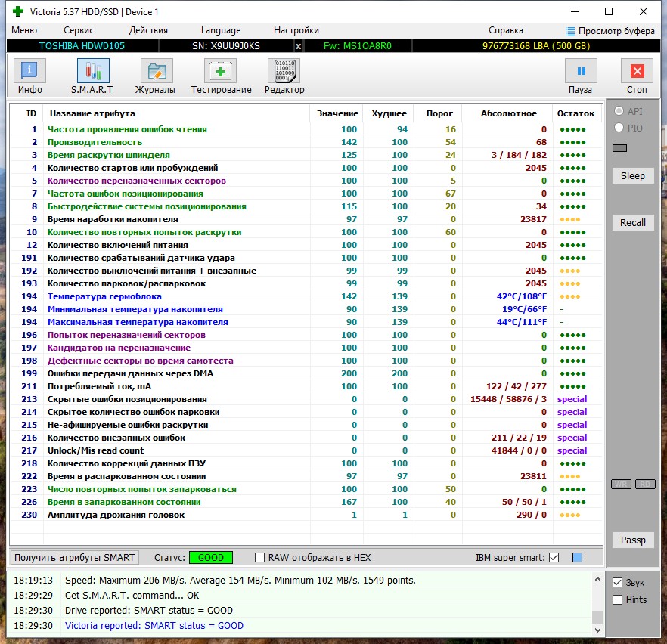Select row Время наработки накопителя

(x=306, y=219)
